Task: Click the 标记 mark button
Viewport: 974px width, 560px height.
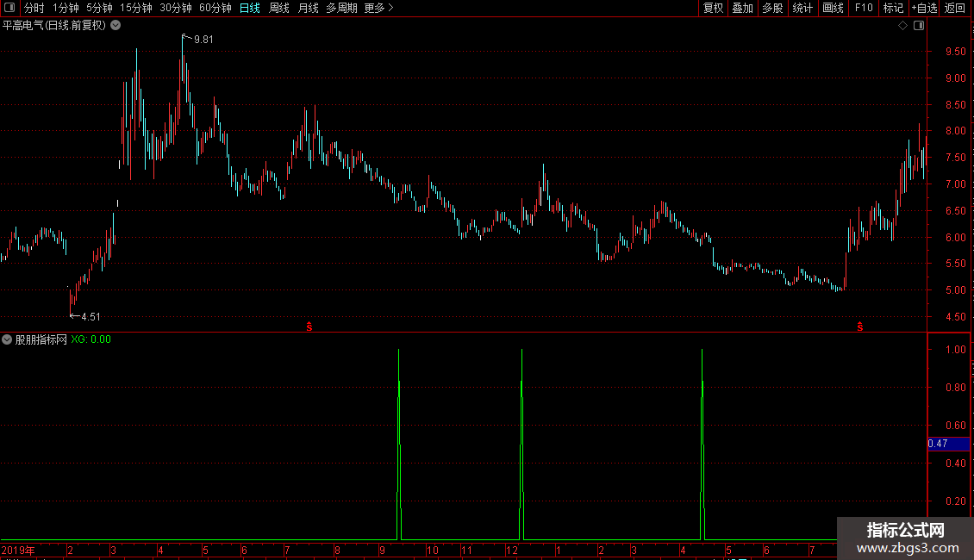Action: pos(893,8)
